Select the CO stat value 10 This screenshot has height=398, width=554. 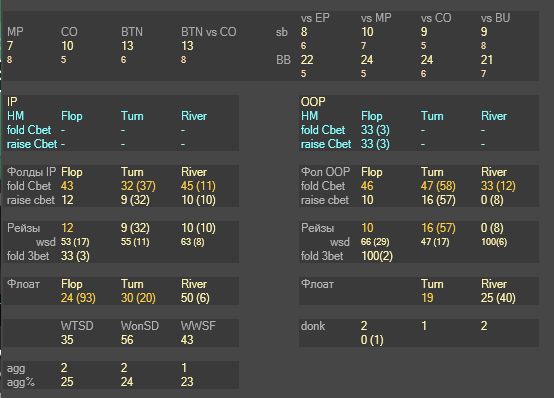click(67, 46)
